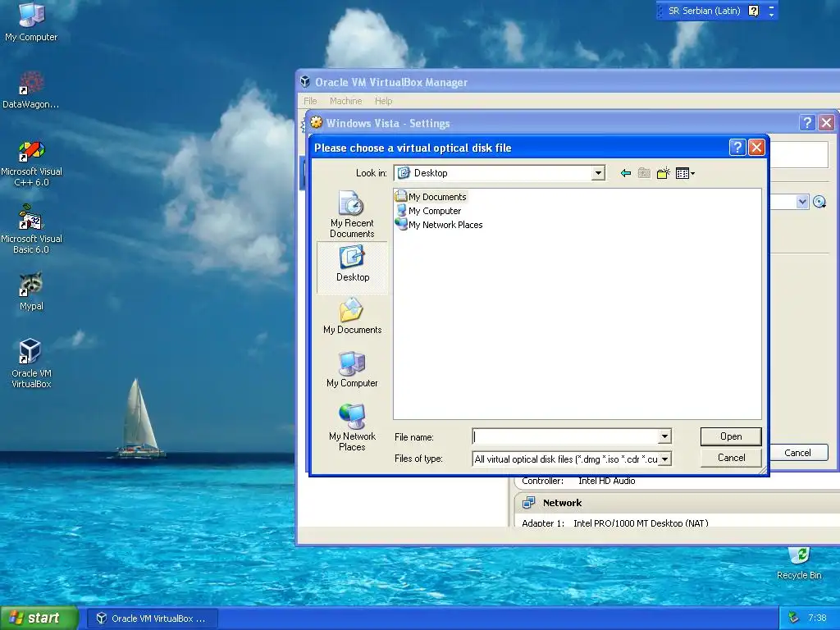Open the Help menu in VirtualBox Manager
The image size is (840, 630).
(x=383, y=101)
